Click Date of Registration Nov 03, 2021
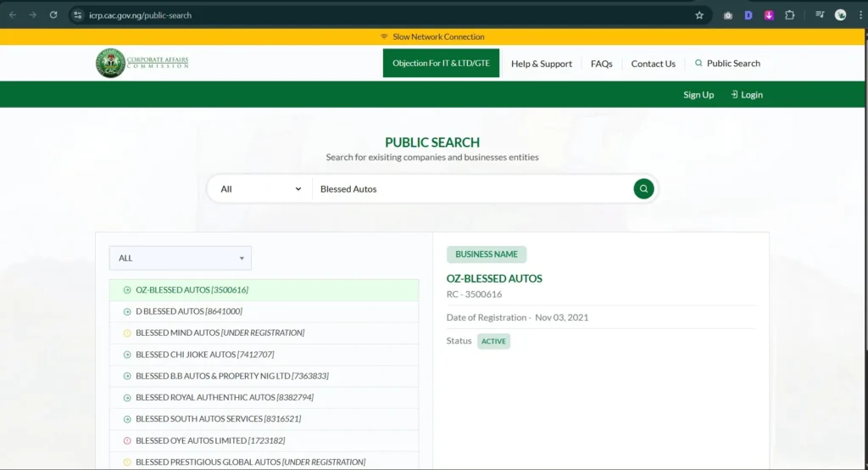 pyautogui.click(x=518, y=317)
